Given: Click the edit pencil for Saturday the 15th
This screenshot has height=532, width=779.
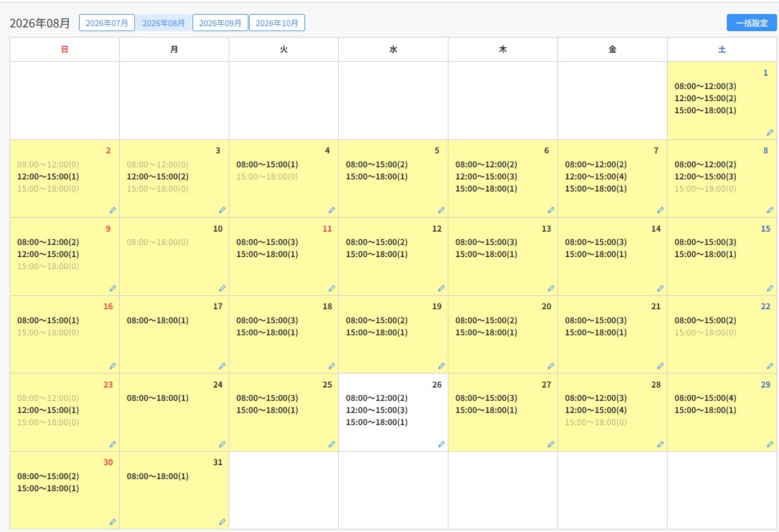Looking at the screenshot, I should coord(769,288).
